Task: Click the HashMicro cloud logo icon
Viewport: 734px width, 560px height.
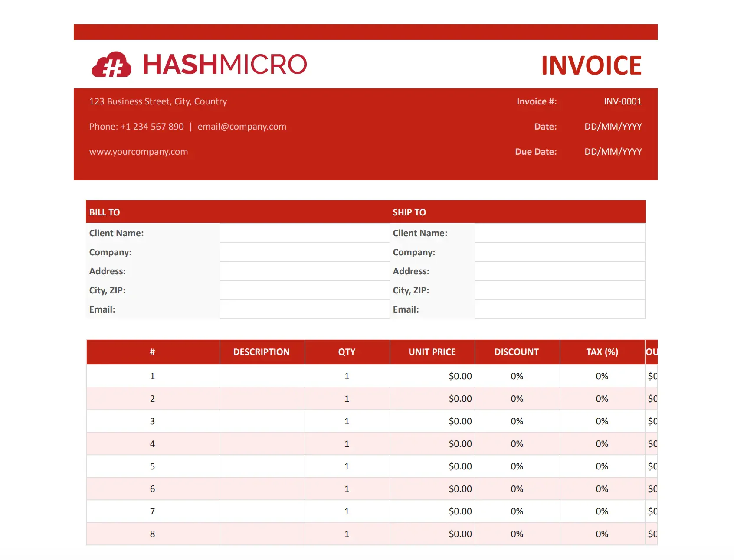Action: click(111, 65)
